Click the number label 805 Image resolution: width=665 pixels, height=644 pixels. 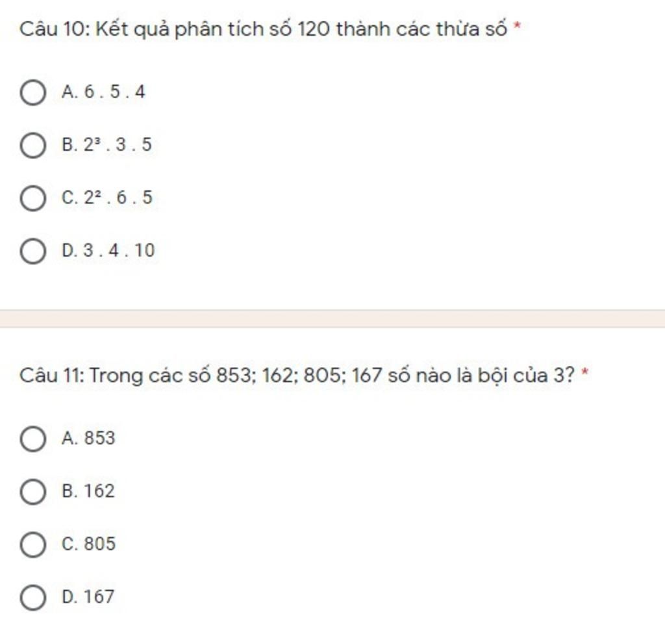(99, 544)
